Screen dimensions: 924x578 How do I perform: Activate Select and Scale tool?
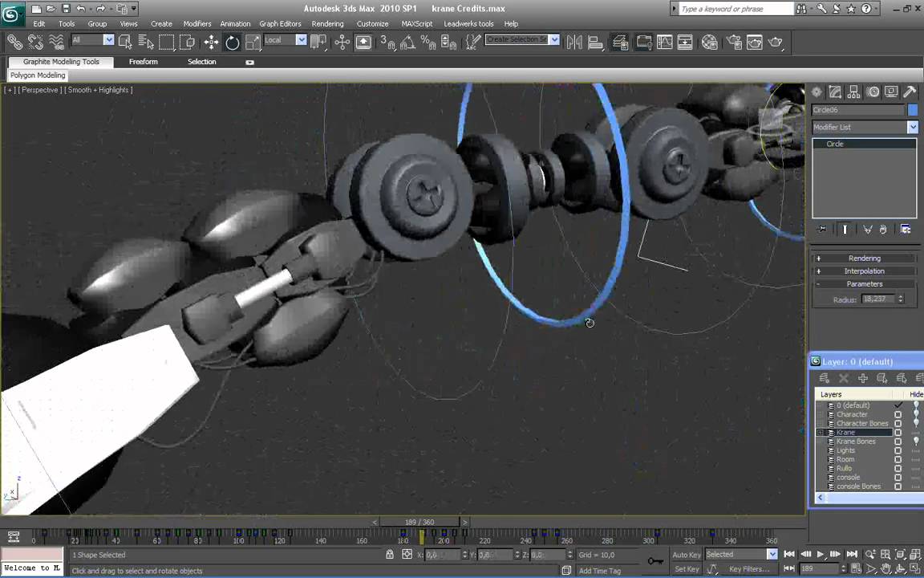coord(253,42)
